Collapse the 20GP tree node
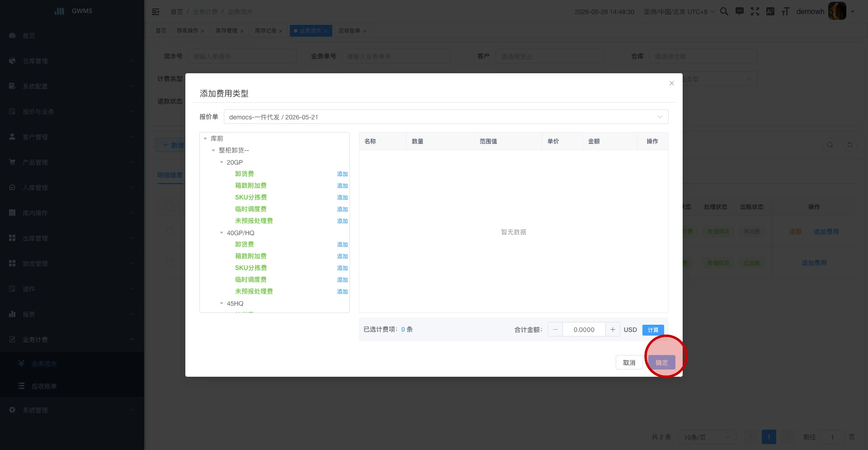Image resolution: width=868 pixels, height=450 pixels. click(222, 162)
